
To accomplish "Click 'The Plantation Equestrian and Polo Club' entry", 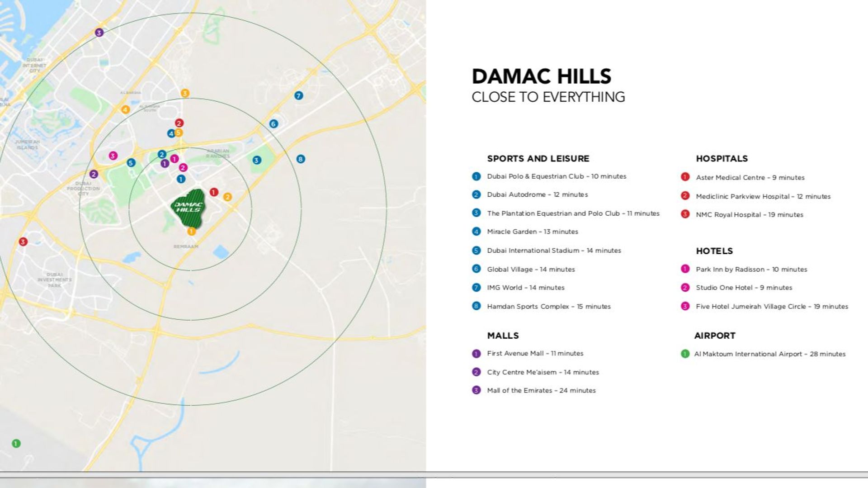I will 573,213.
